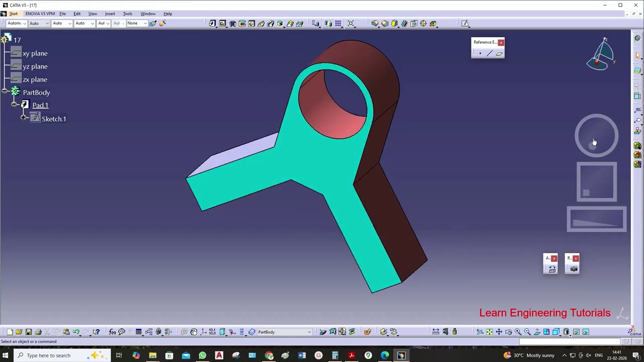Click the What's This help pointer icon
Image resolution: width=644 pixels, height=362 pixels.
coord(96,332)
